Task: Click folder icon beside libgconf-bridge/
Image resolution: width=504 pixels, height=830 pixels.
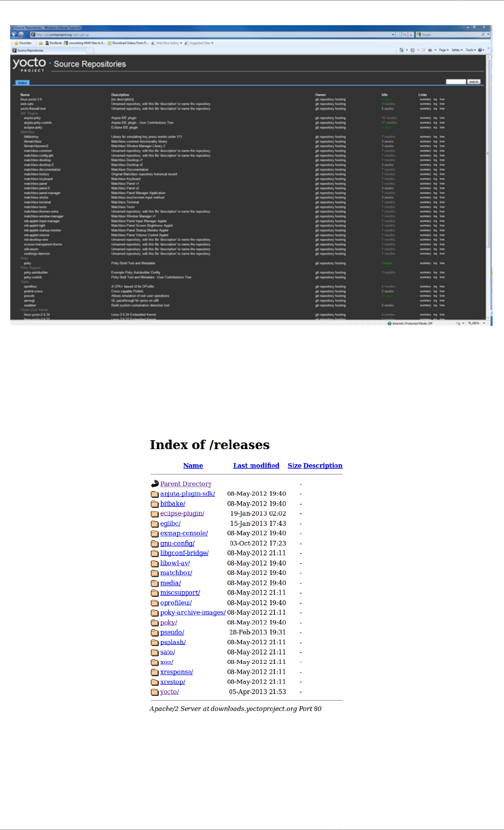Action: click(x=155, y=553)
